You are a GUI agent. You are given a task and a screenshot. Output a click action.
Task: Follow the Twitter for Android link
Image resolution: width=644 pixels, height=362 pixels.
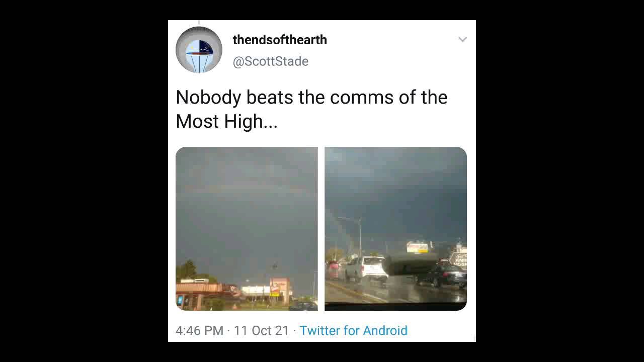[353, 330]
